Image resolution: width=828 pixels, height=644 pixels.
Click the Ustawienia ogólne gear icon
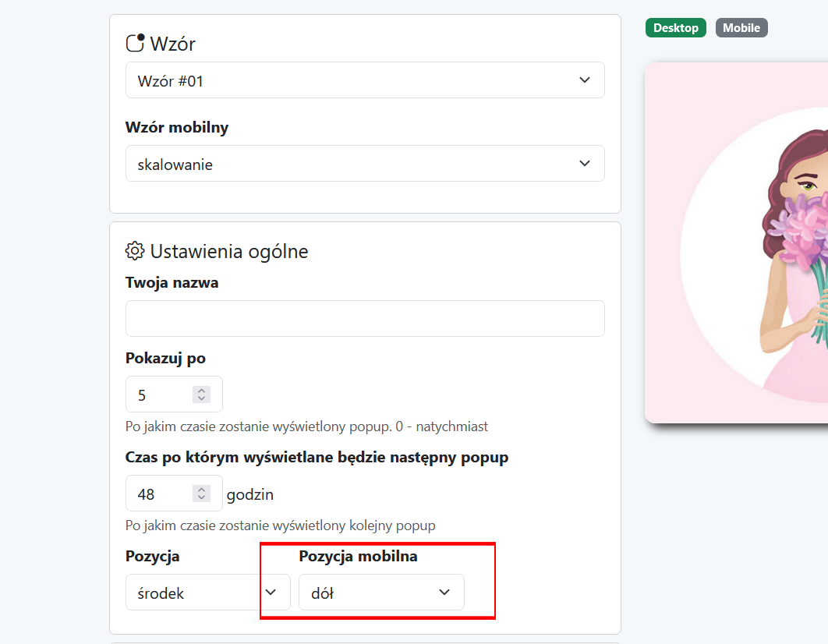click(x=135, y=251)
